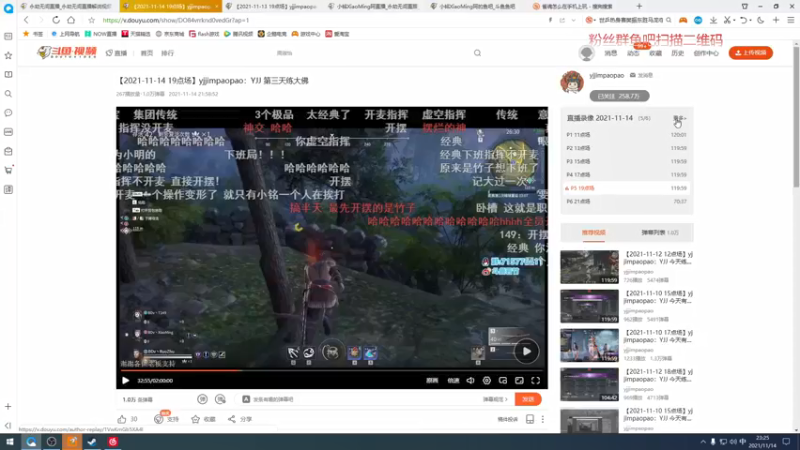Open the 历史 history menu
The image size is (800, 450).
[678, 53]
